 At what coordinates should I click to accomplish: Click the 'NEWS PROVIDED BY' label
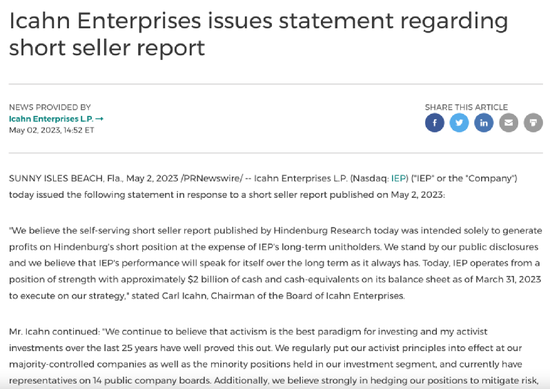[x=50, y=107]
